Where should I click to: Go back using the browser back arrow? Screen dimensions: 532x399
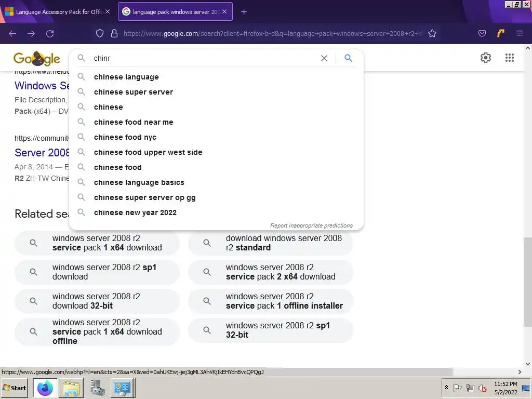12,34
